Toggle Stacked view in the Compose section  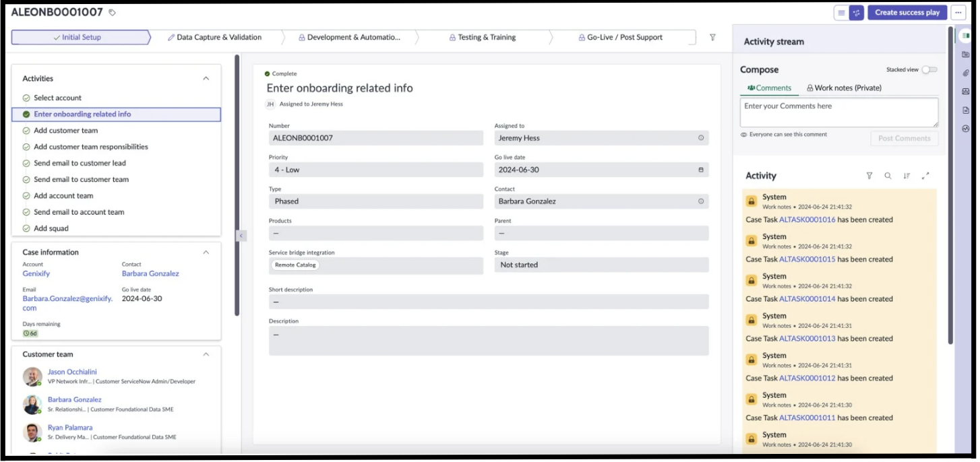click(930, 70)
